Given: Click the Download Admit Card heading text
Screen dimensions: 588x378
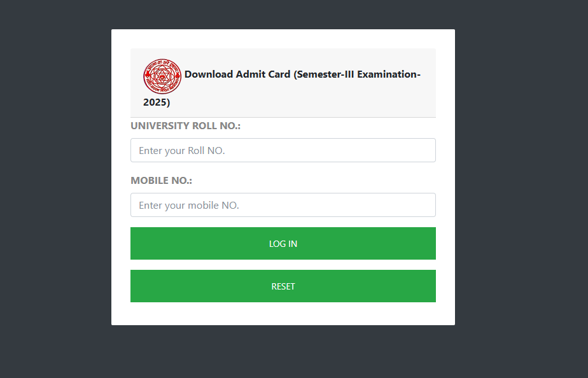Looking at the screenshot, I should click(237, 74).
